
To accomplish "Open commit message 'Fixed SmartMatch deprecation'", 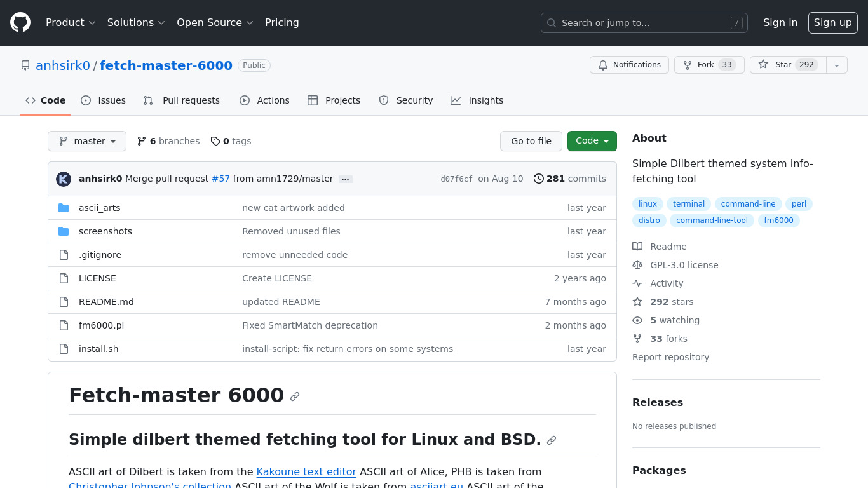I will pyautogui.click(x=310, y=325).
